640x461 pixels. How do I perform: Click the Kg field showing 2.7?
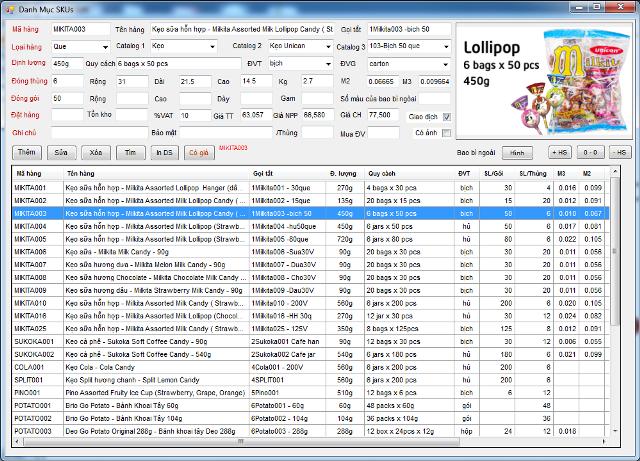tap(317, 81)
